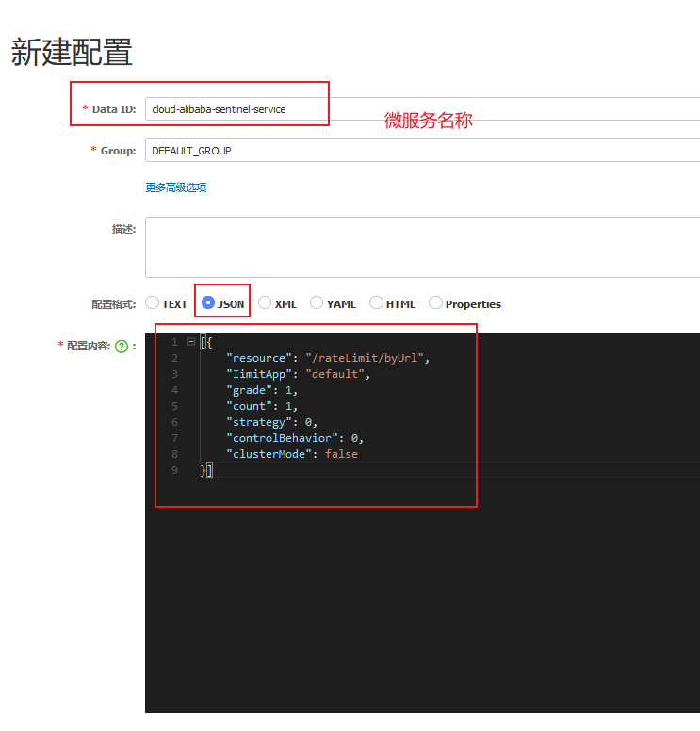Pick the HTML format option

point(376,303)
